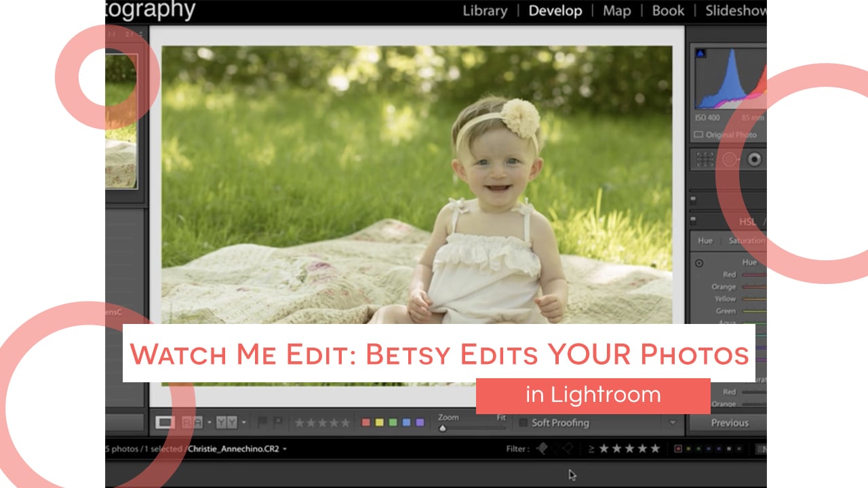Click the Orange hue slider

(x=753, y=287)
